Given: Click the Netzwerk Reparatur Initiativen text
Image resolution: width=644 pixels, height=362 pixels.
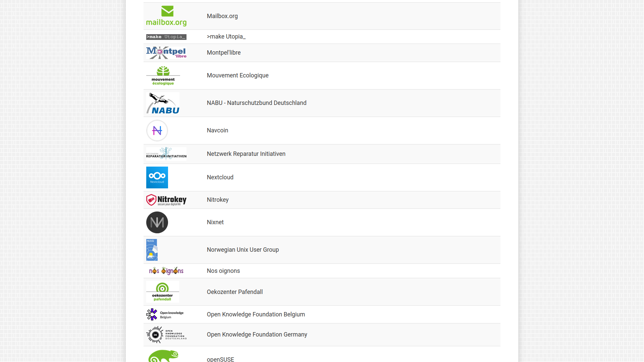Looking at the screenshot, I should [x=246, y=154].
